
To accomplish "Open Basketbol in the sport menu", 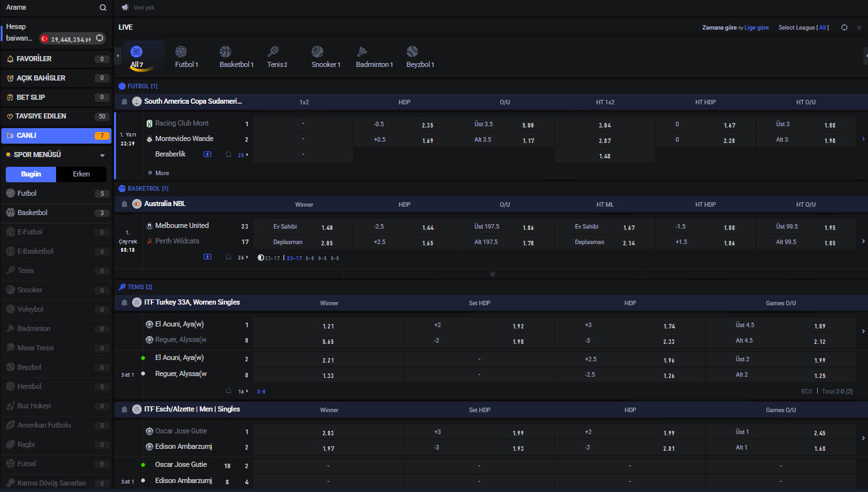I will coord(56,213).
